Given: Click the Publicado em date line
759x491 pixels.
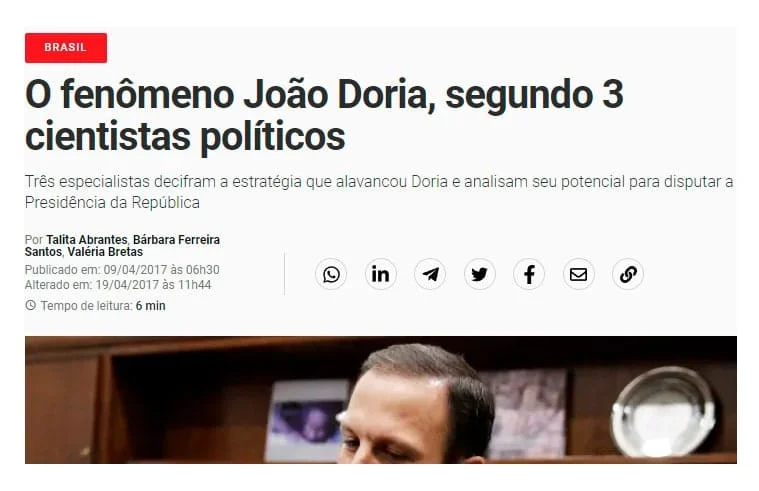Looking at the screenshot, I should 122,270.
